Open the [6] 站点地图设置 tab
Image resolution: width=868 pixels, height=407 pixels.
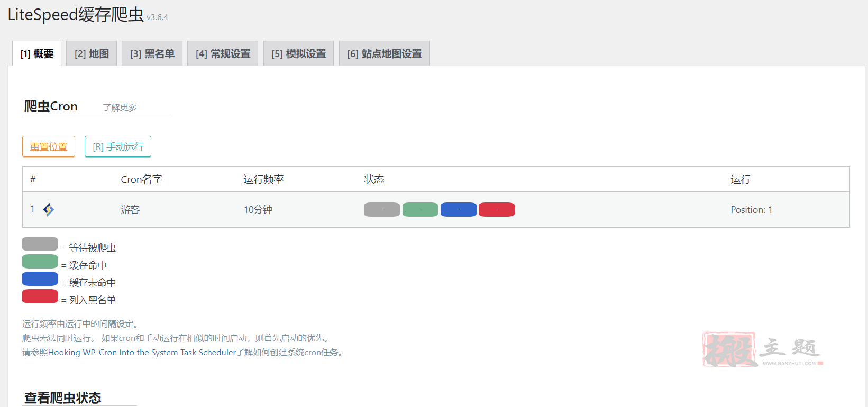coord(385,53)
